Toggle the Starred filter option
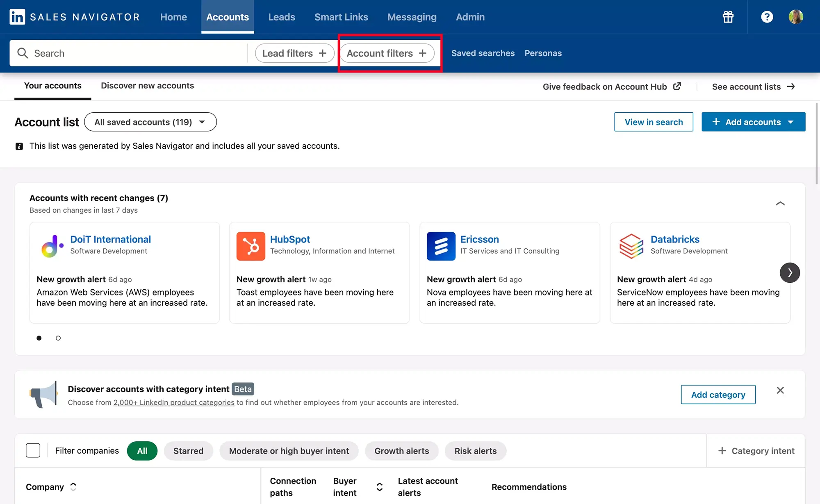Image resolution: width=820 pixels, height=504 pixels. [x=188, y=451]
